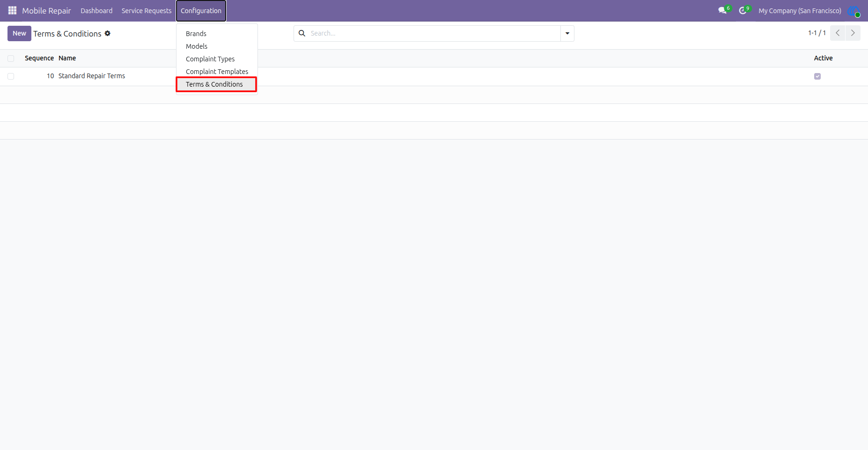Click the user avatar icon
The height and width of the screenshot is (450, 868).
coord(853,10)
